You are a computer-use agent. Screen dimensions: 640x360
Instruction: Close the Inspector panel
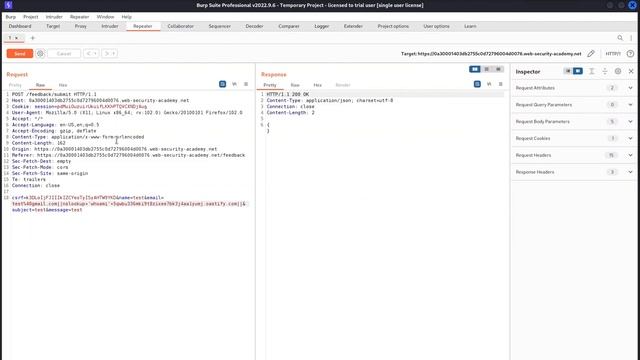tap(631, 71)
